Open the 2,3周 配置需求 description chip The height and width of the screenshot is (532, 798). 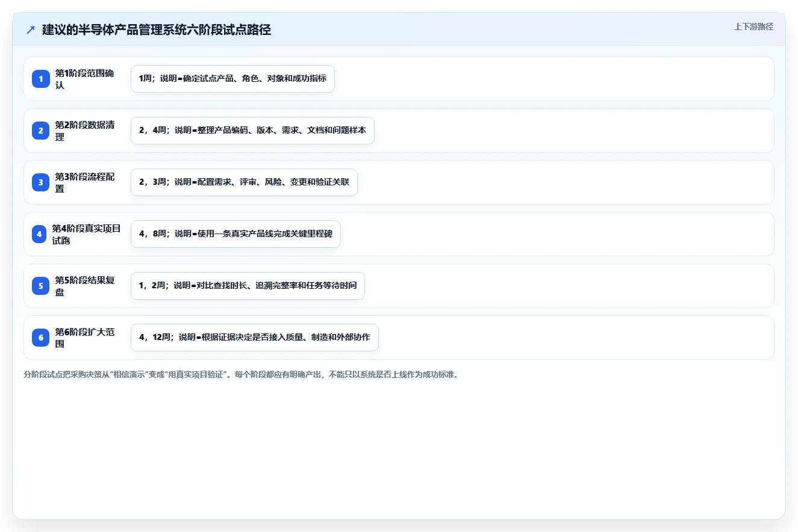(x=244, y=182)
